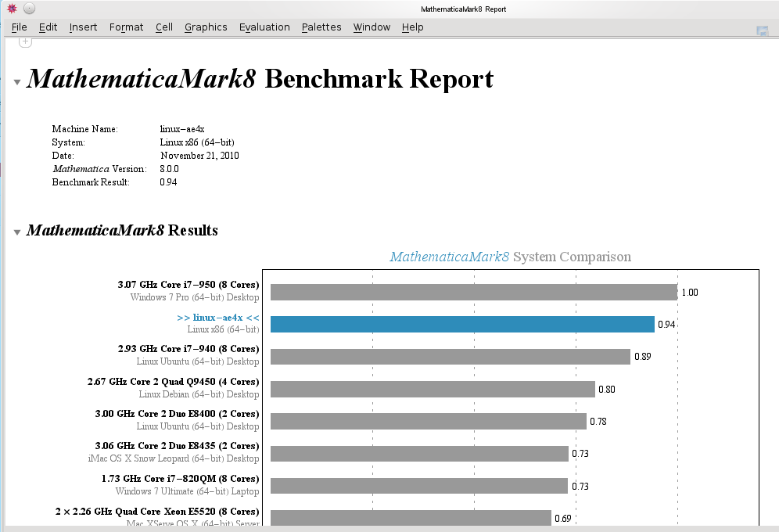This screenshot has height=532, width=779.
Task: Open the Evaluation menu
Action: pyautogui.click(x=264, y=27)
